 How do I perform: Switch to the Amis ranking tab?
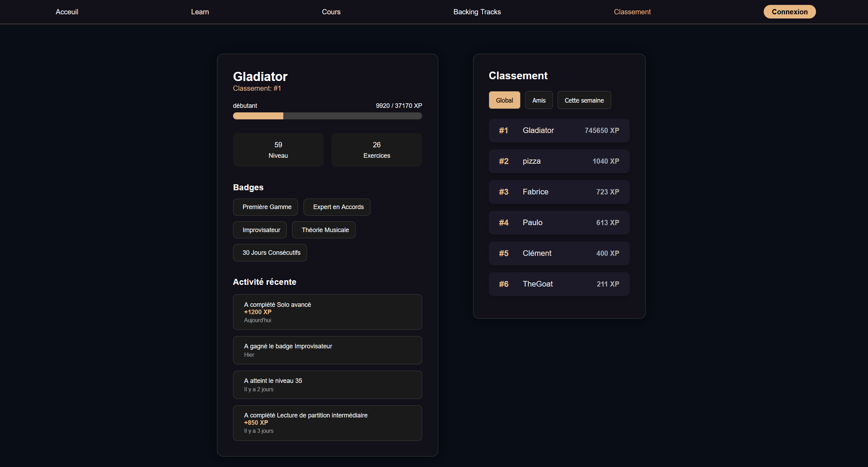click(x=539, y=100)
